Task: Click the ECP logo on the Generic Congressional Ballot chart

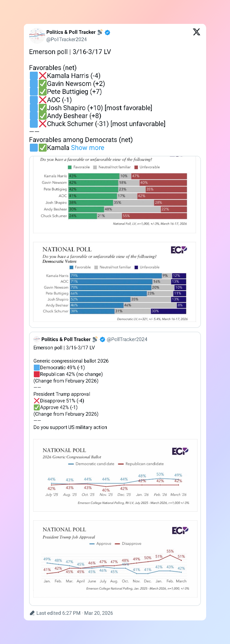Action: (x=180, y=451)
